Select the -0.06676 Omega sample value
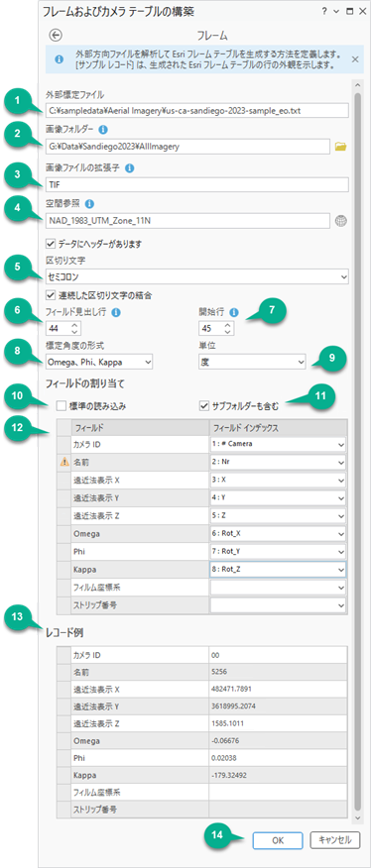Screen dimensions: 371x868 point(278,741)
